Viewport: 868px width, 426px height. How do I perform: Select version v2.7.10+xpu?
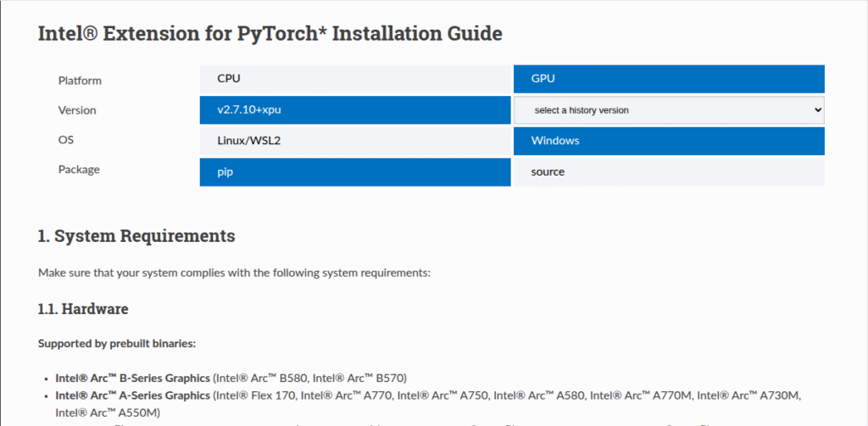coord(355,109)
